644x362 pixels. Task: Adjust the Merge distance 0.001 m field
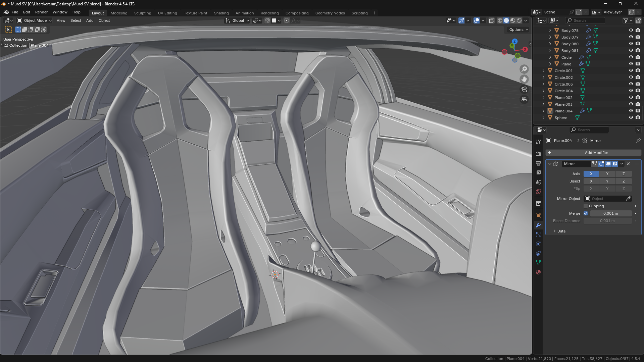point(611,213)
